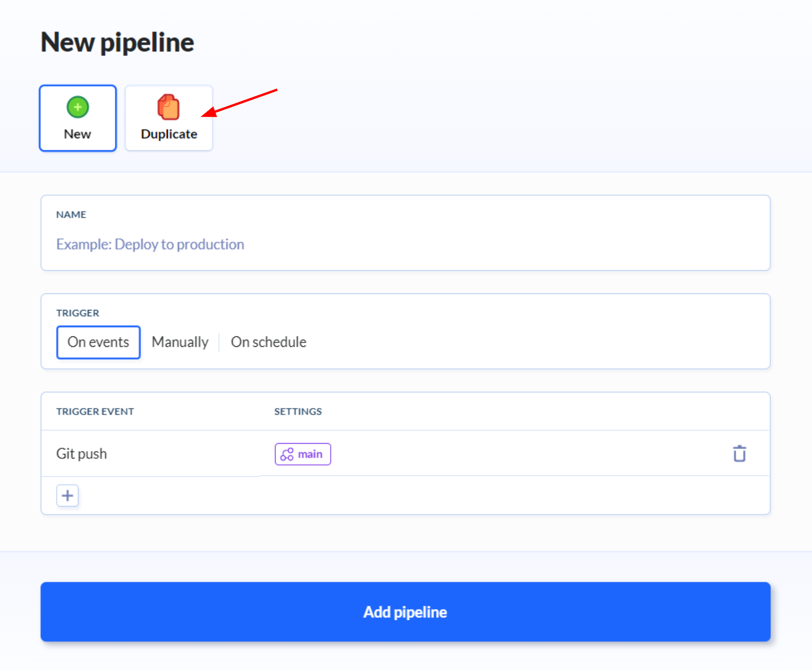This screenshot has height=670, width=812.
Task: Click the branch icon in the main tag
Action: pyautogui.click(x=287, y=454)
